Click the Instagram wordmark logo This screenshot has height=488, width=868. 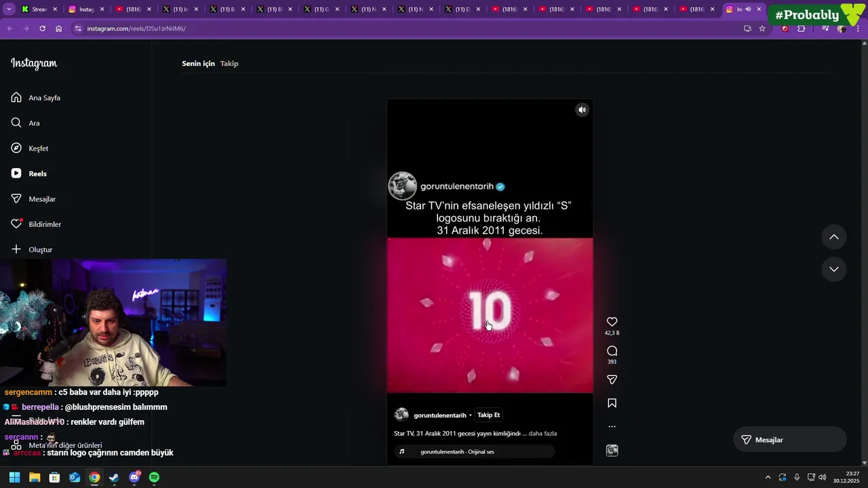pyautogui.click(x=34, y=64)
